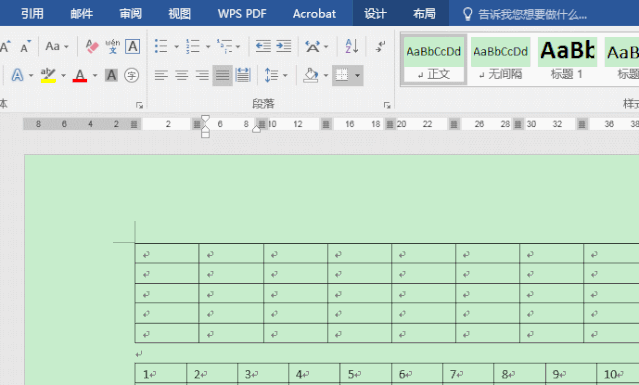Click table cell containing 1
This screenshot has width=639, height=385.
[x=161, y=374]
